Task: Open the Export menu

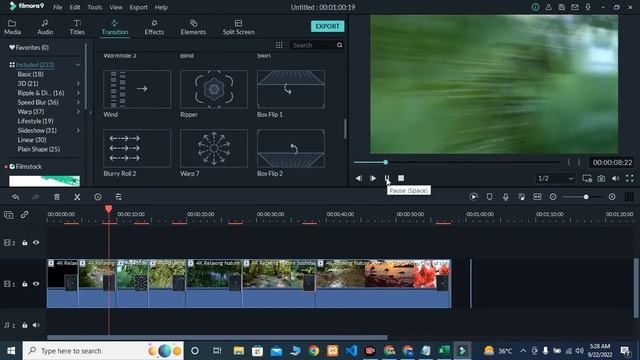Action: (138, 7)
